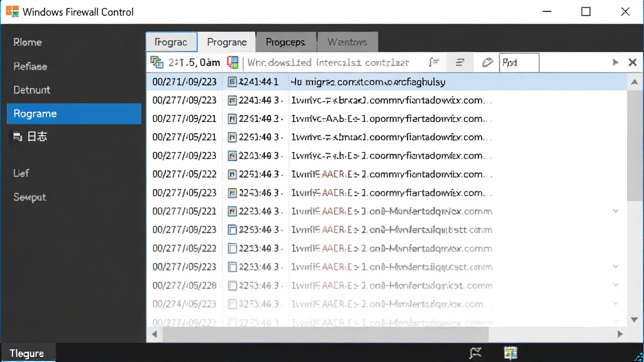Click into the search input field in the toolbar
This screenshot has height=362, width=644.
pyautogui.click(x=519, y=63)
